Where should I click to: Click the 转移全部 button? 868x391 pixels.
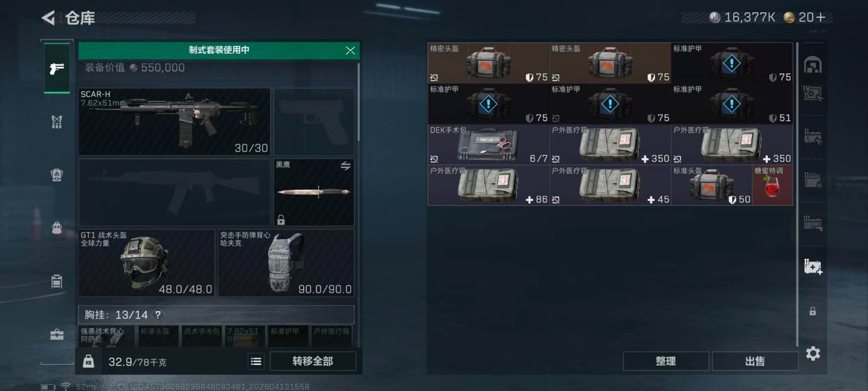pyautogui.click(x=313, y=361)
